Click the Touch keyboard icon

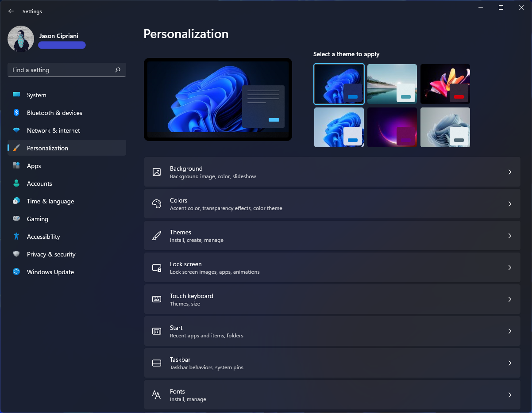click(x=157, y=299)
